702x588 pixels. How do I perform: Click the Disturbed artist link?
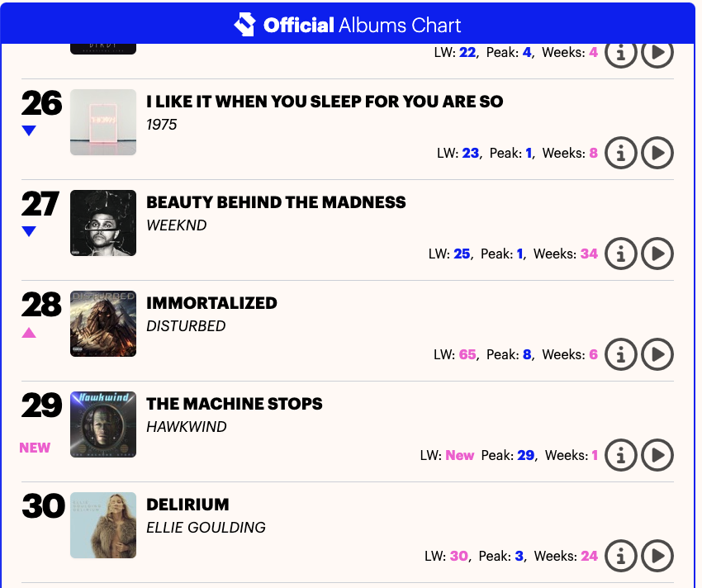click(186, 326)
